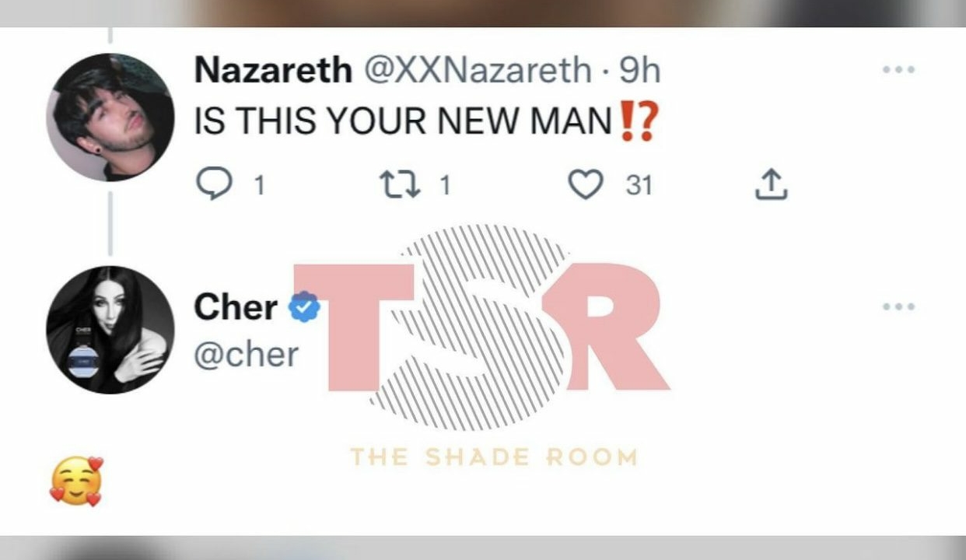Retweet Nazareth's tweet

(399, 185)
